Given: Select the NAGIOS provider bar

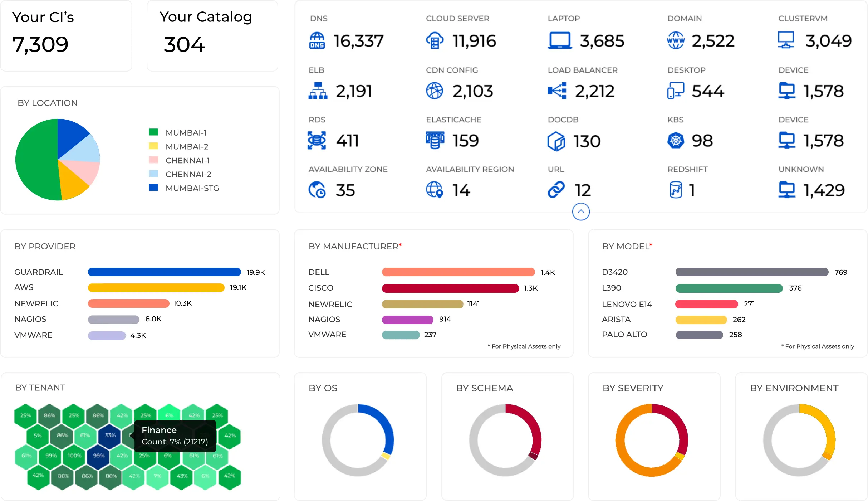Looking at the screenshot, I should (114, 319).
